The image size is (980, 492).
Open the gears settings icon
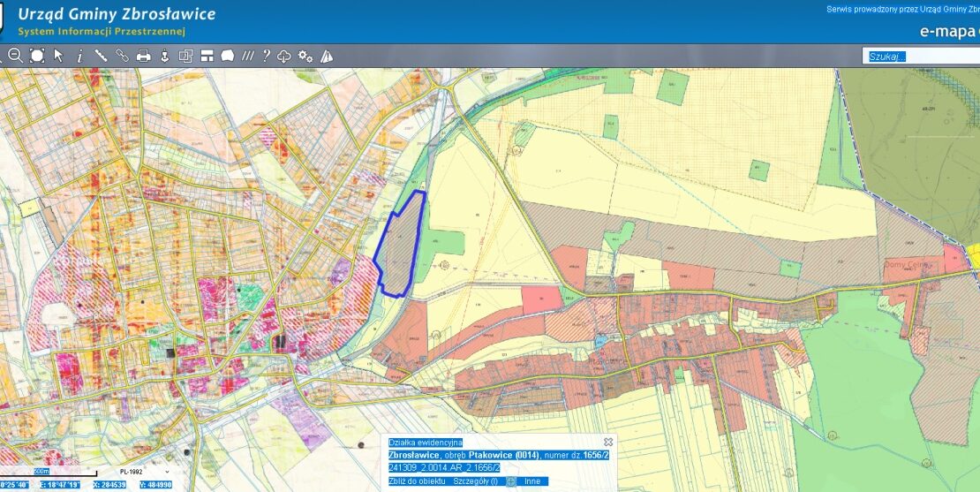coord(305,56)
